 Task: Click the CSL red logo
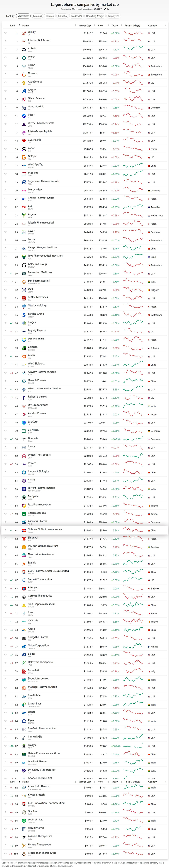tap(24, 207)
